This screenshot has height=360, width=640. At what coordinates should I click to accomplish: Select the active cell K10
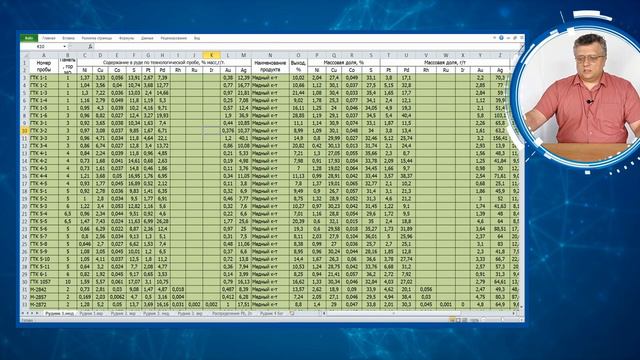211,131
